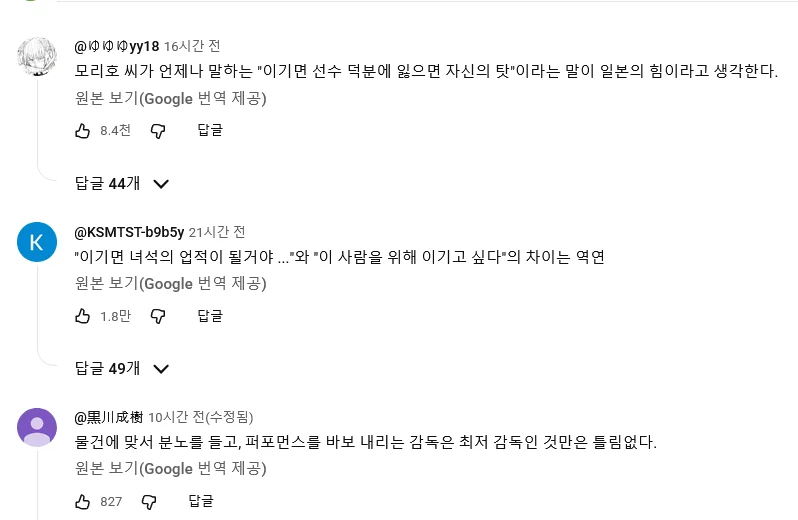The image size is (798, 520).
Task: Like the comment by @KSMTST-b9b5y
Action: [82, 316]
